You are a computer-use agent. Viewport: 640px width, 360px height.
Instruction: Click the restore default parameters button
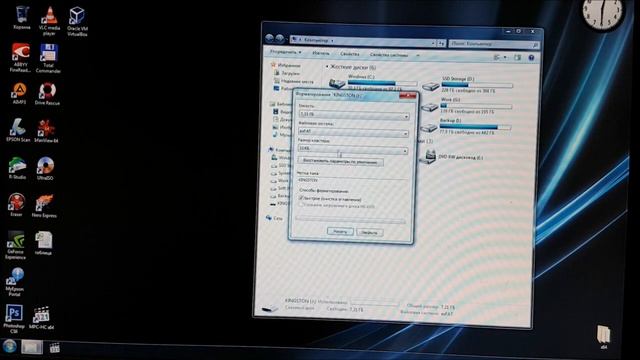(x=340, y=162)
